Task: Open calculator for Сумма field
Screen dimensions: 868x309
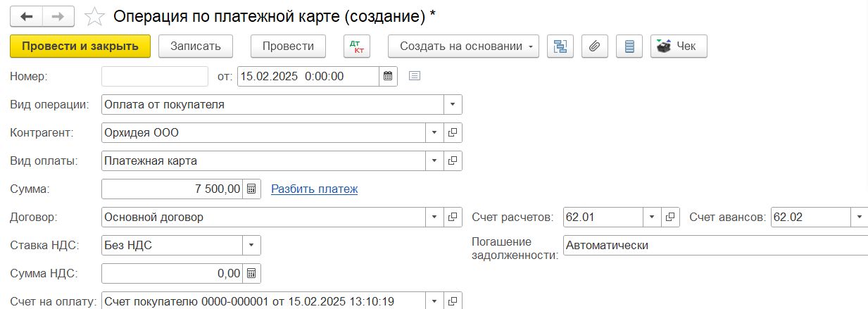Action: 253,189
